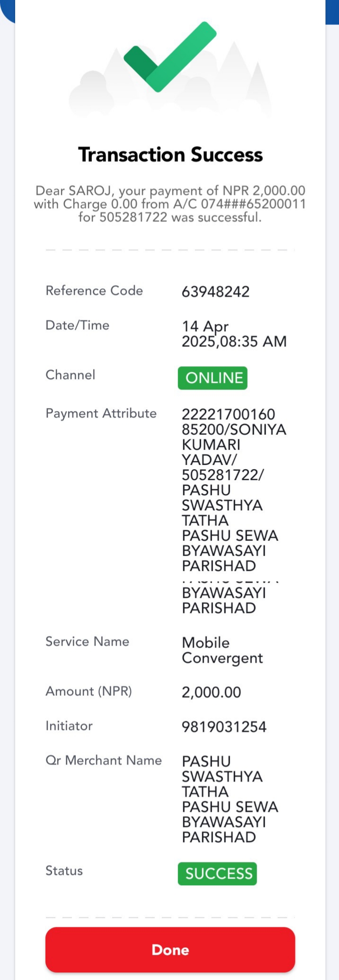339x980 pixels.
Task: Select the initiator number 9819031254
Action: [224, 726]
